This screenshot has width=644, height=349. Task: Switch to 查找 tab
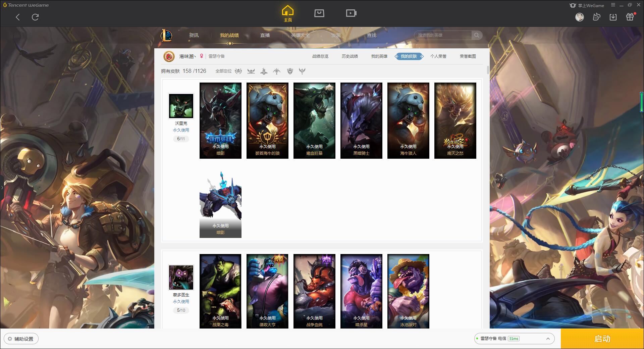tap(372, 35)
